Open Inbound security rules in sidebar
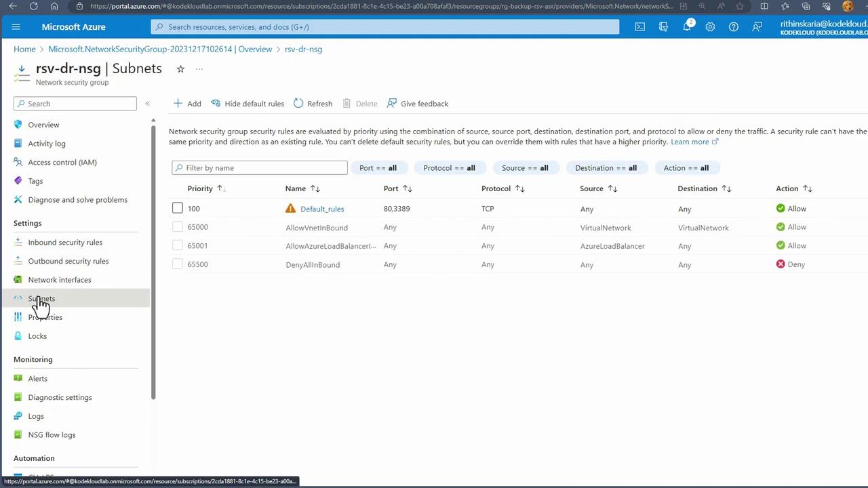The width and height of the screenshot is (868, 488). point(65,242)
